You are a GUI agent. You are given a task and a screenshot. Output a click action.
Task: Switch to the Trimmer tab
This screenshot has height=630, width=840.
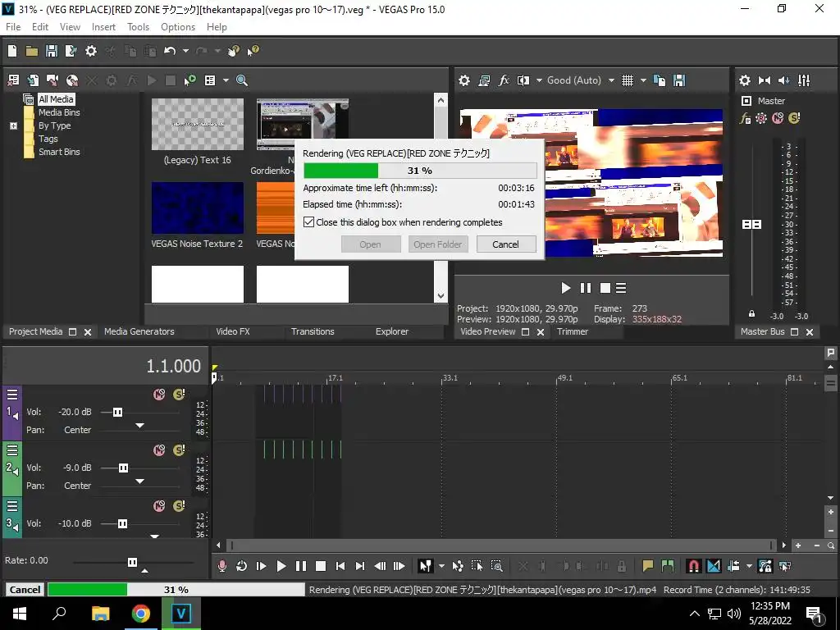pyautogui.click(x=573, y=331)
